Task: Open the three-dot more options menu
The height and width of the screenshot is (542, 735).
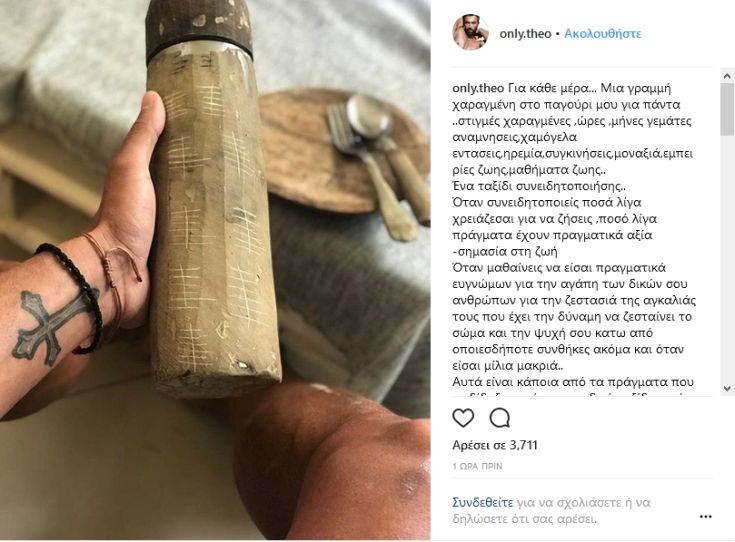Action: pyautogui.click(x=705, y=517)
